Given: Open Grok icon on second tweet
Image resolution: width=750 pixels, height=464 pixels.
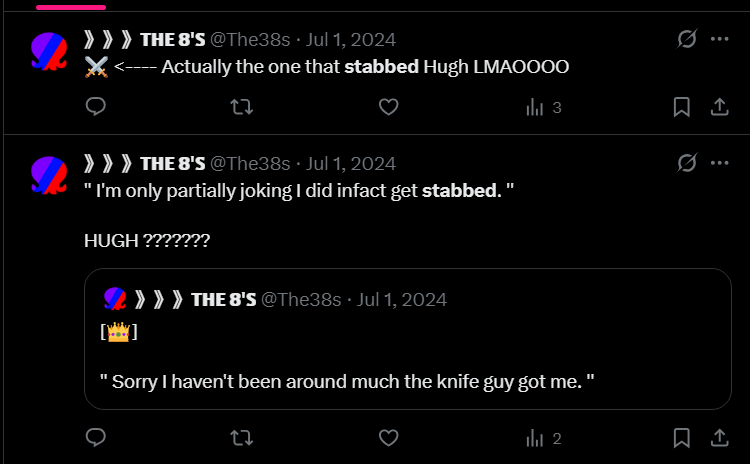Looking at the screenshot, I should point(686,163).
